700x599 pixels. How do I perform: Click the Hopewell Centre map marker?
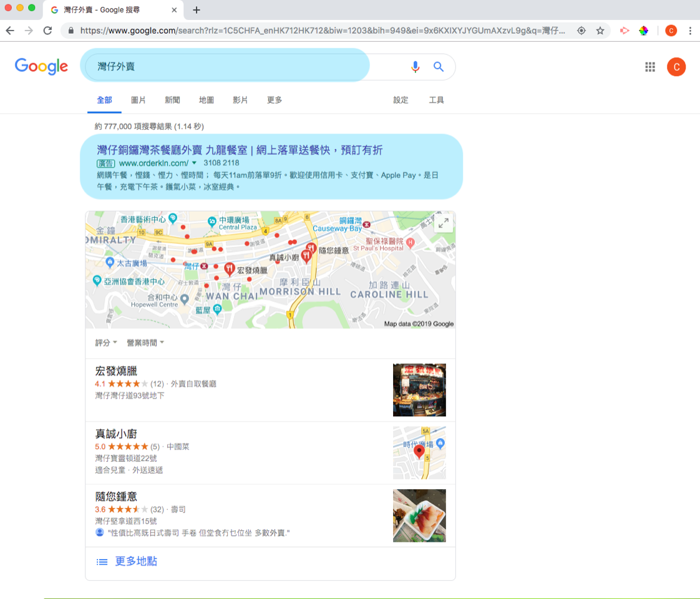[185, 299]
